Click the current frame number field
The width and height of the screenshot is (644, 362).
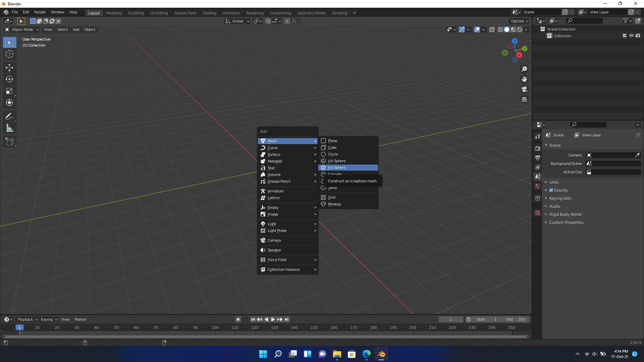[x=450, y=319]
